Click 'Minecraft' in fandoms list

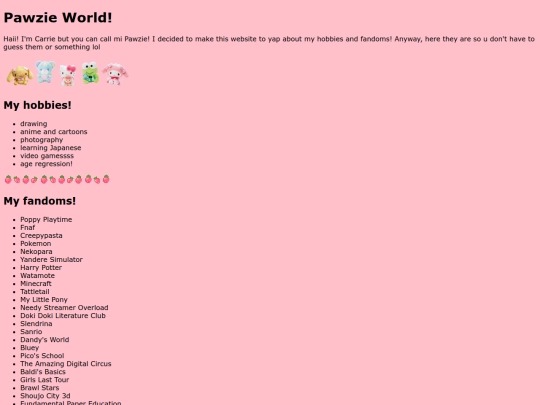(x=36, y=283)
